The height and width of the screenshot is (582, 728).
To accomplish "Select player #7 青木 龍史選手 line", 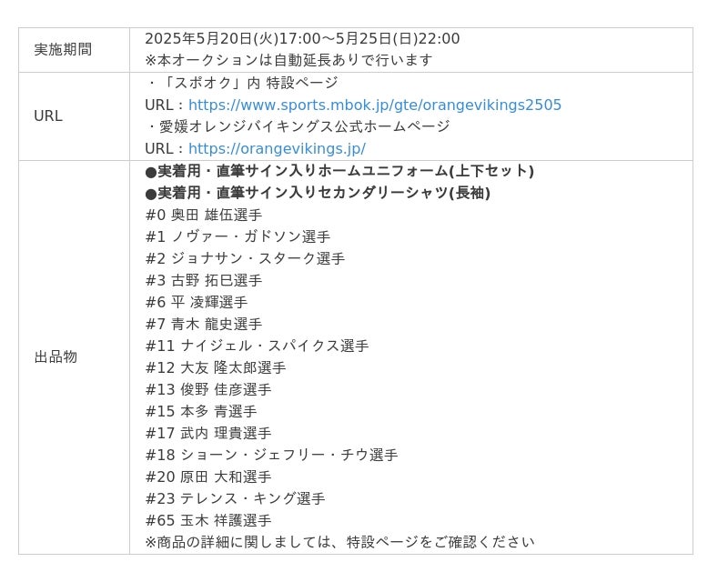I will tap(203, 324).
